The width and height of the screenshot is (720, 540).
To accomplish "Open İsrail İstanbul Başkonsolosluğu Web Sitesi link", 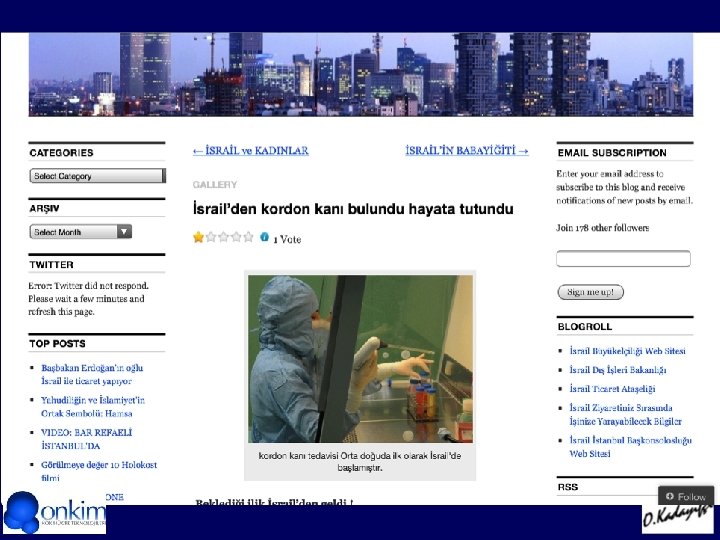I will [x=630, y=447].
